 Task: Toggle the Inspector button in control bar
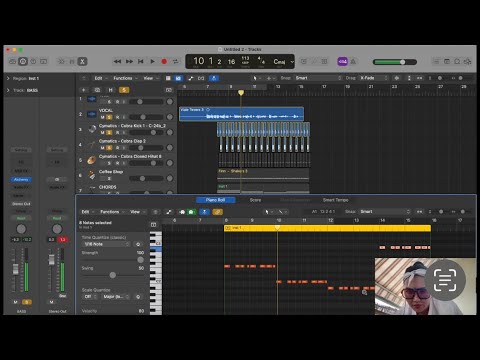point(23,62)
